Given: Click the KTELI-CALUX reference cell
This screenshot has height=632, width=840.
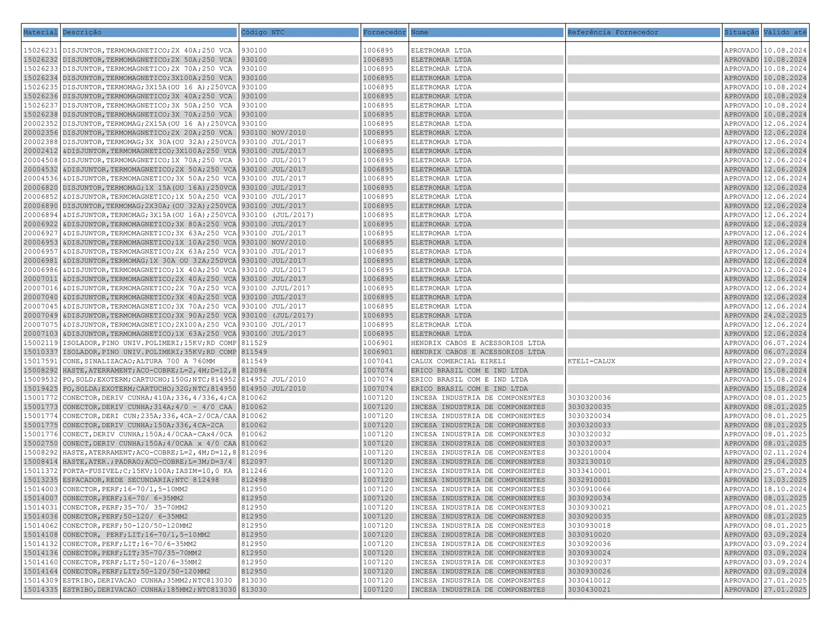Looking at the screenshot, I should (x=591, y=362).
